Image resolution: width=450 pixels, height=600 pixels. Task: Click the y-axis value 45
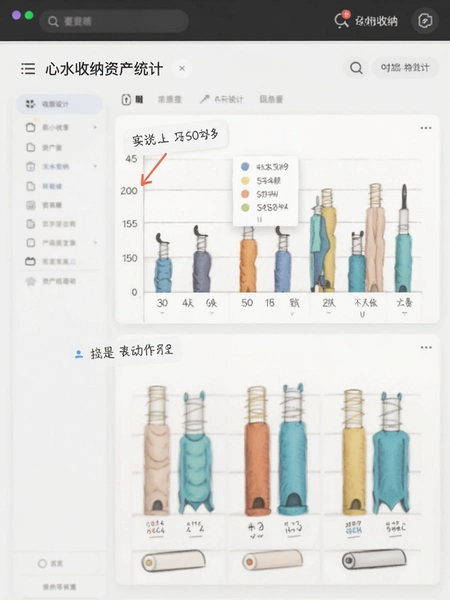click(x=131, y=159)
